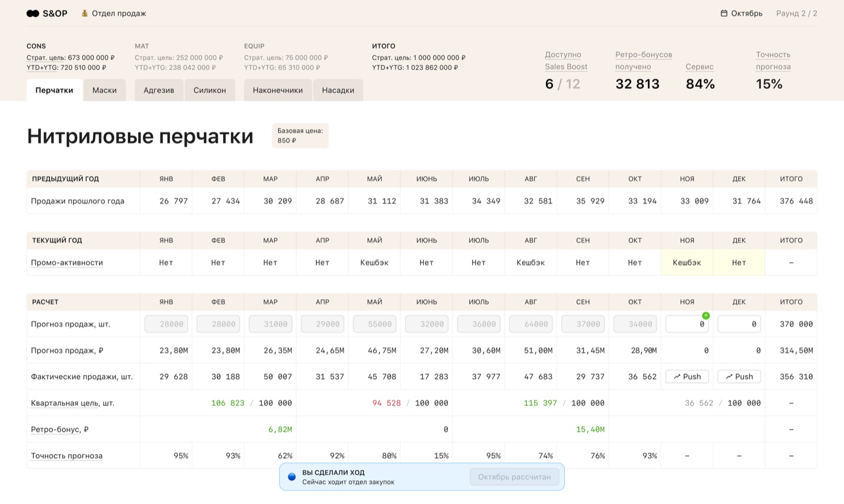Click the disabled АВГ forecast field 64000
Screen dimensions: 844x504
click(x=531, y=324)
